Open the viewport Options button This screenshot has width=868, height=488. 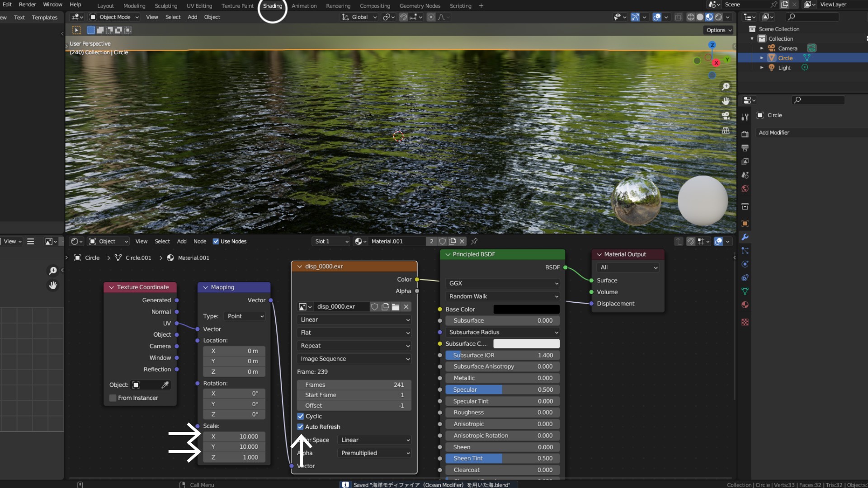coord(719,30)
